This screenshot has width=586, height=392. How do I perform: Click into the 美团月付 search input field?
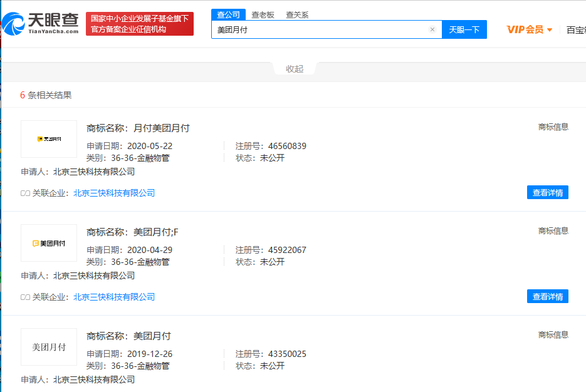click(x=320, y=29)
